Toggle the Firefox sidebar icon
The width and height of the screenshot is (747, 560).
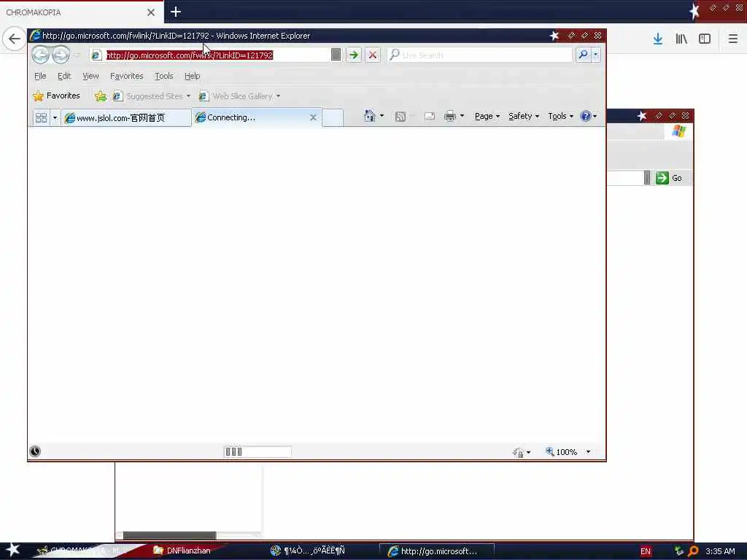coord(705,39)
